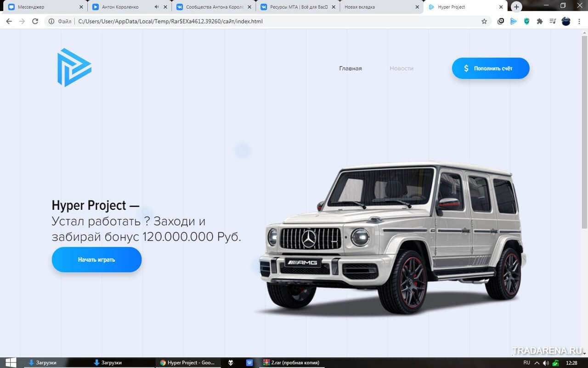The image size is (588, 368).
Task: Open the media control playlist icon
Action: pyautogui.click(x=553, y=21)
